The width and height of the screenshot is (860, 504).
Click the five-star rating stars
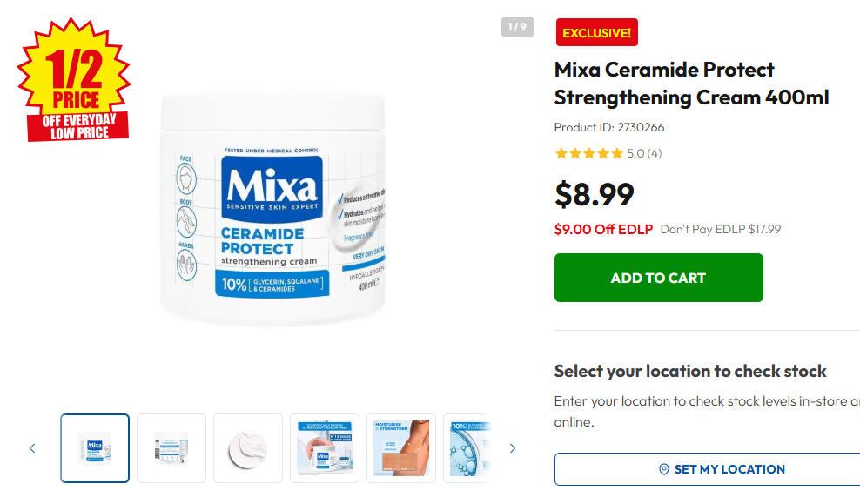tap(588, 154)
